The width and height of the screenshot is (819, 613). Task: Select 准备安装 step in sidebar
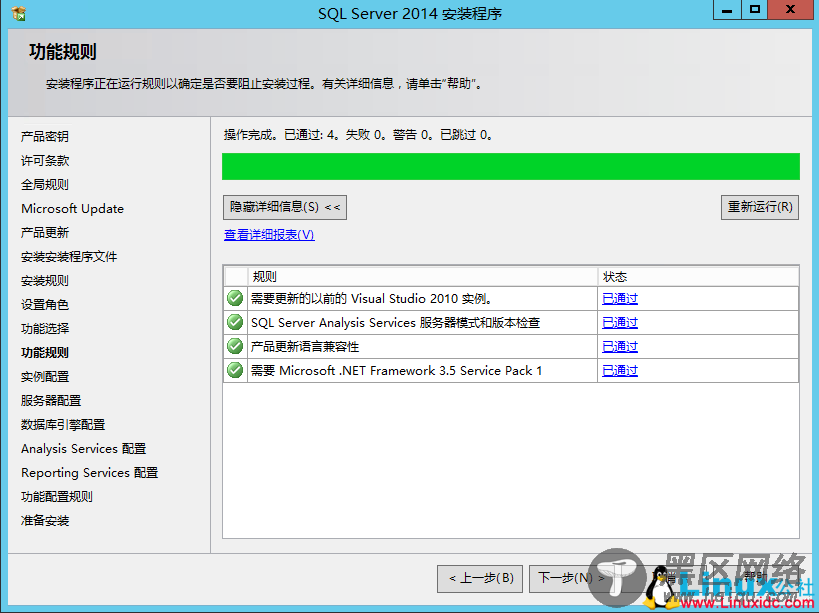click(45, 521)
